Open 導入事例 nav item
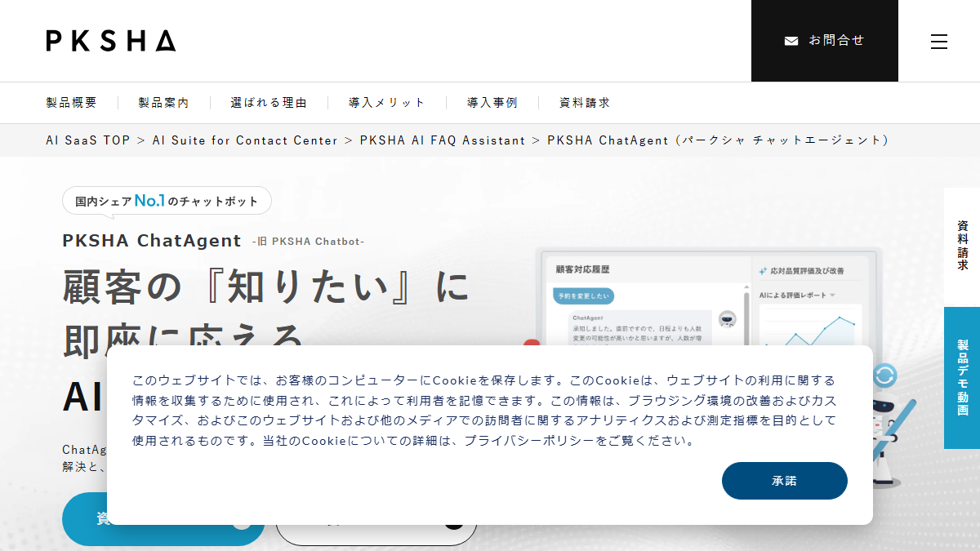The width and height of the screenshot is (980, 551). pos(492,103)
